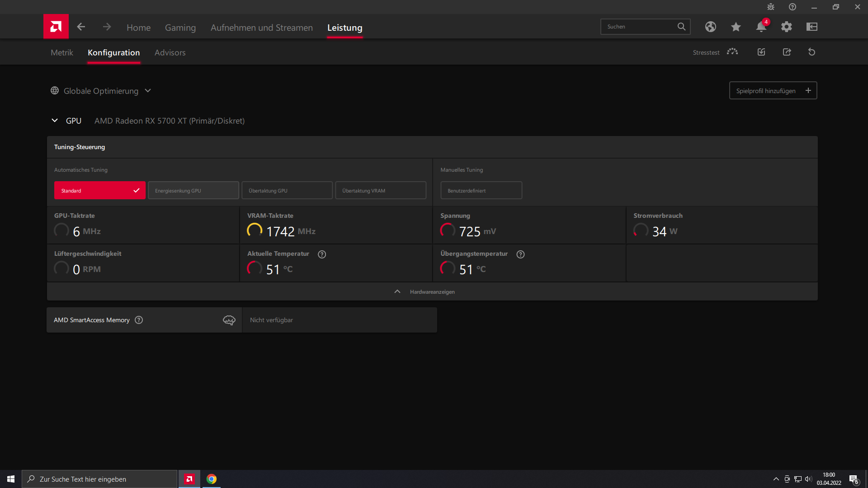Click the export profile share icon
The image size is (868, 488).
click(x=787, y=52)
